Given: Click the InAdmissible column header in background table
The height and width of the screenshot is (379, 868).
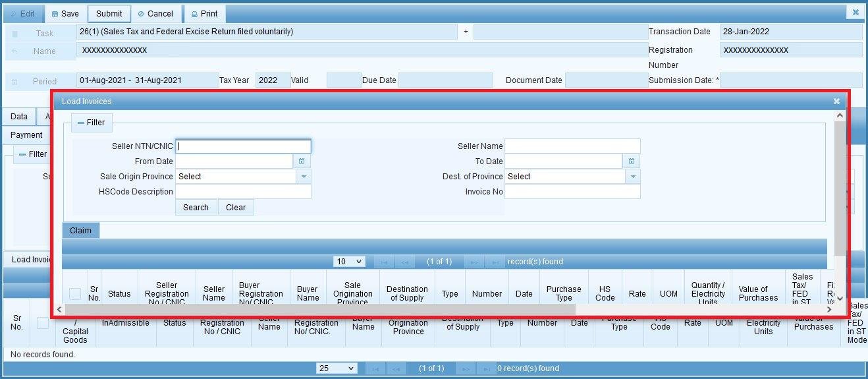Looking at the screenshot, I should (x=126, y=323).
